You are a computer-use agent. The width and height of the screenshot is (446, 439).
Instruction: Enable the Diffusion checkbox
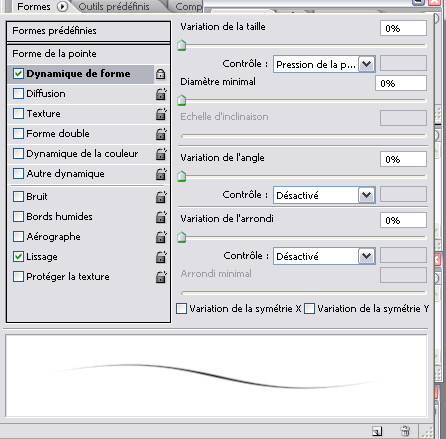(x=18, y=94)
